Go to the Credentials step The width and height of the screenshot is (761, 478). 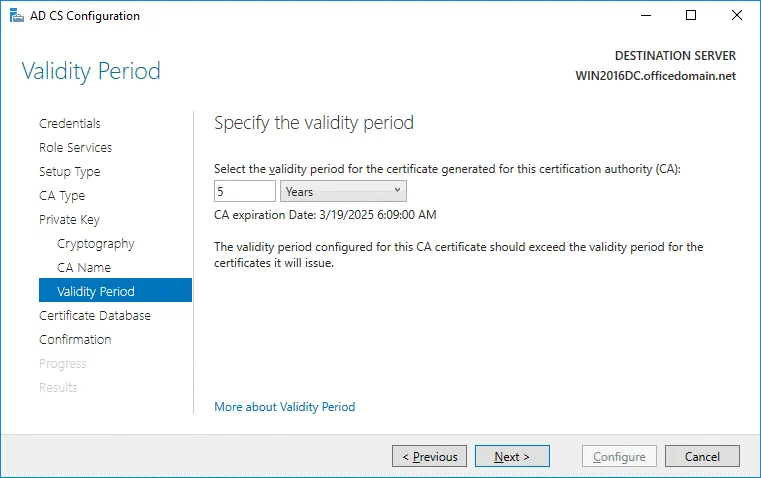click(70, 123)
